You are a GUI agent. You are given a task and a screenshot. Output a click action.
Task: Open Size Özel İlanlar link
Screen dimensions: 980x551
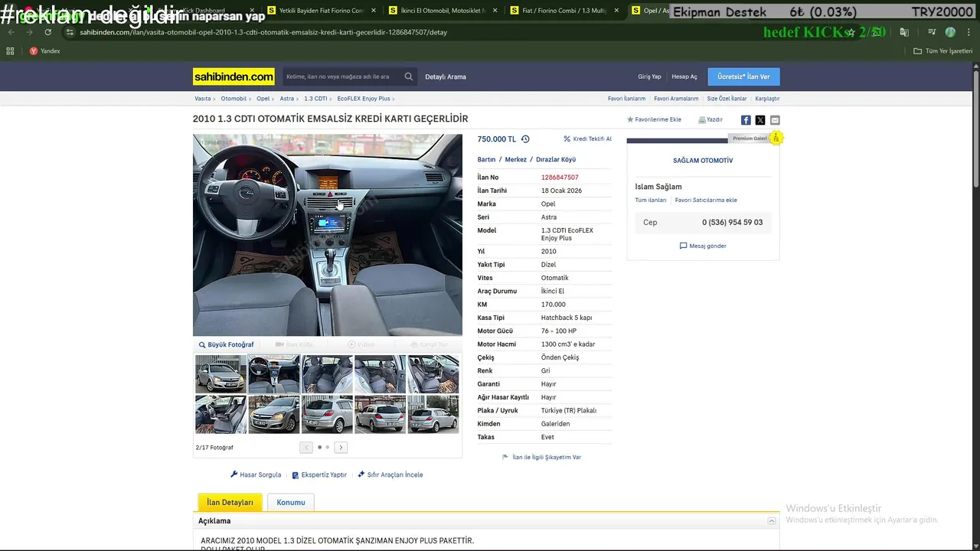[x=727, y=99]
